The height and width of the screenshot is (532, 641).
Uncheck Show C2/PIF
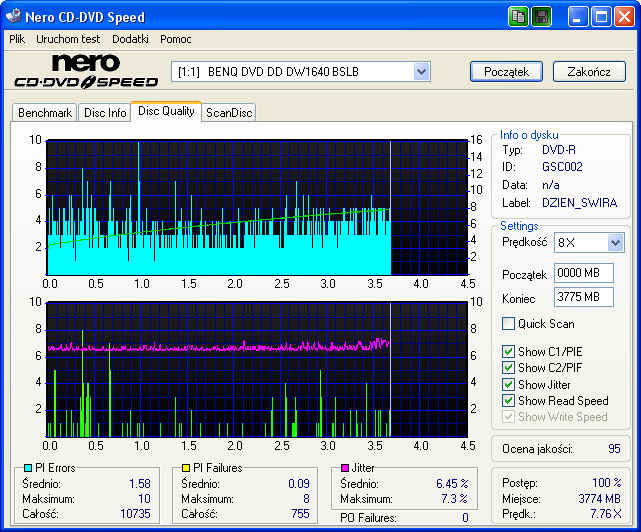click(x=508, y=367)
